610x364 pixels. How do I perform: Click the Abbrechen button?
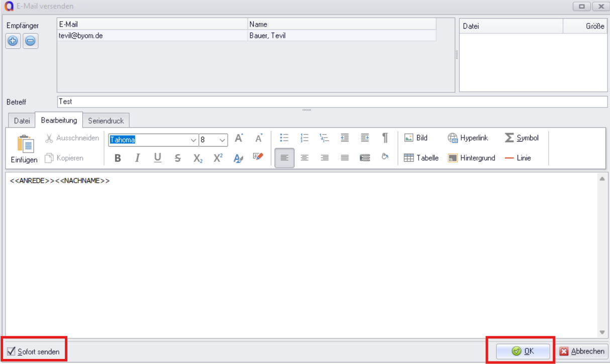click(582, 351)
